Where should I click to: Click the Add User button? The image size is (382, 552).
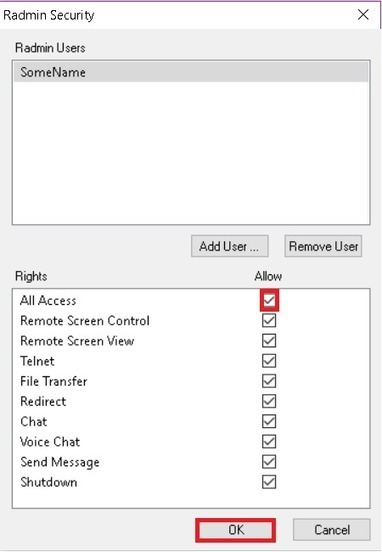[x=230, y=246]
